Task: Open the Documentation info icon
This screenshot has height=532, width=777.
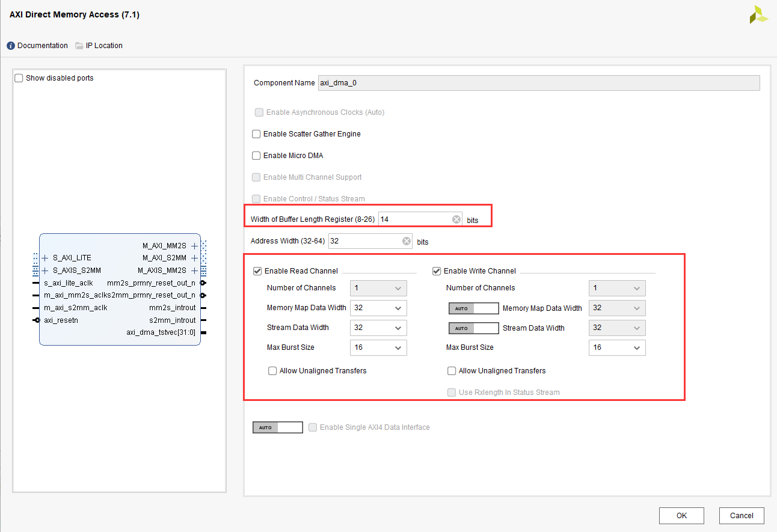Action: [x=11, y=46]
